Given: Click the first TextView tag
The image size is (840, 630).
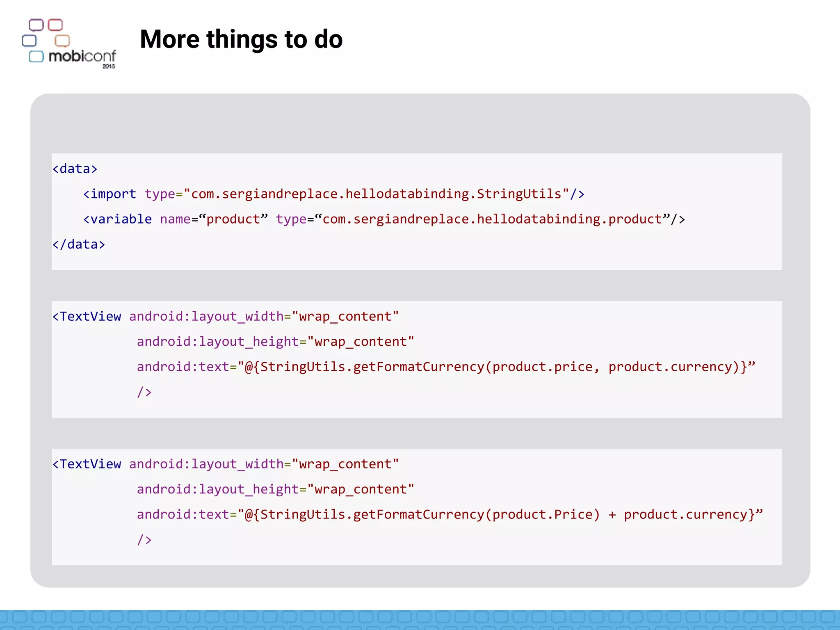Looking at the screenshot, I should pos(87,316).
